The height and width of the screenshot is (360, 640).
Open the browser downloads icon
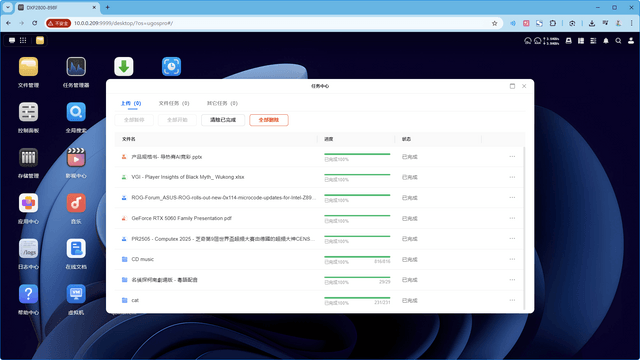click(592, 23)
